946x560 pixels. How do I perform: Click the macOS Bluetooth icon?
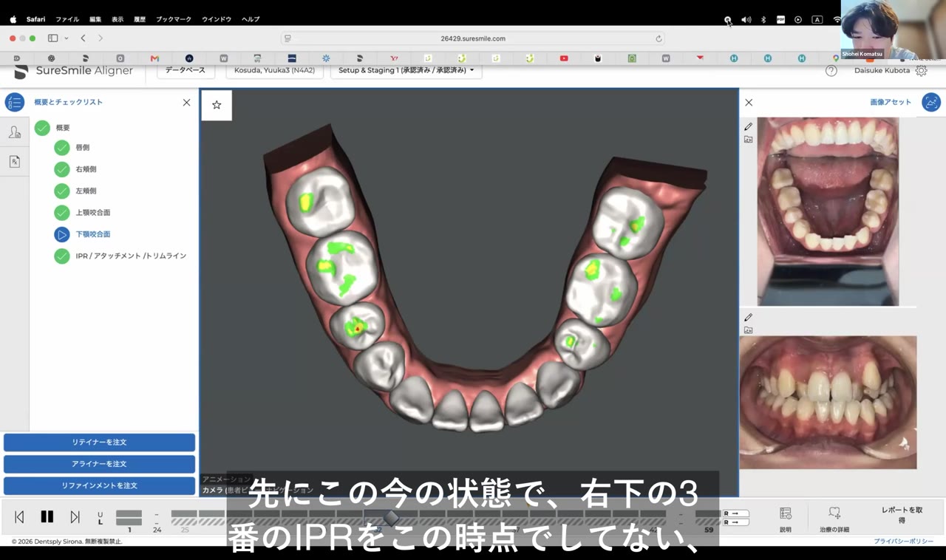763,19
